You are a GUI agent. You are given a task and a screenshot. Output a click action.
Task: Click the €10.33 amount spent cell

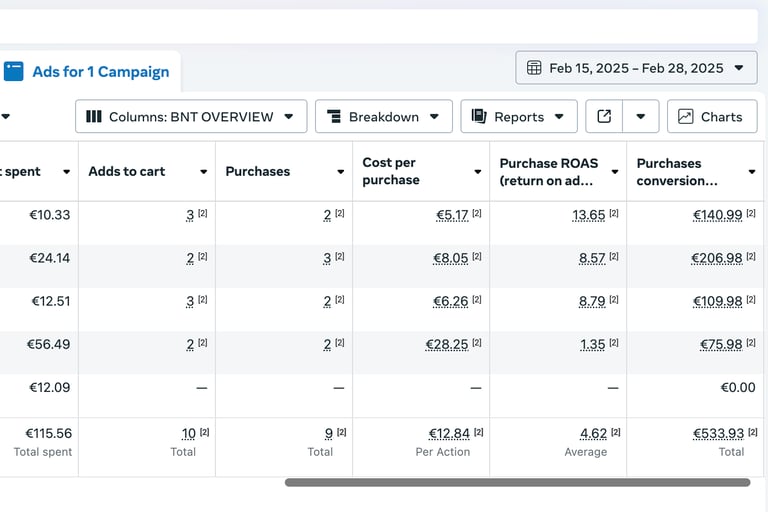click(49, 215)
